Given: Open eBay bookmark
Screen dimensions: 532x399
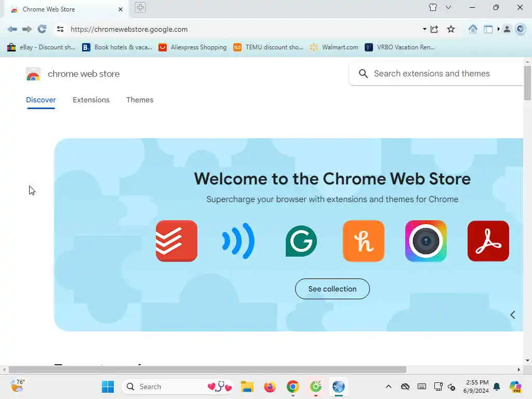Looking at the screenshot, I should tap(41, 47).
